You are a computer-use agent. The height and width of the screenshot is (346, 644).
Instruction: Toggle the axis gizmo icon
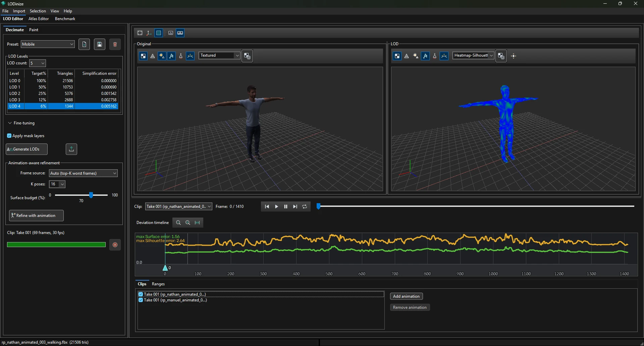click(x=149, y=33)
